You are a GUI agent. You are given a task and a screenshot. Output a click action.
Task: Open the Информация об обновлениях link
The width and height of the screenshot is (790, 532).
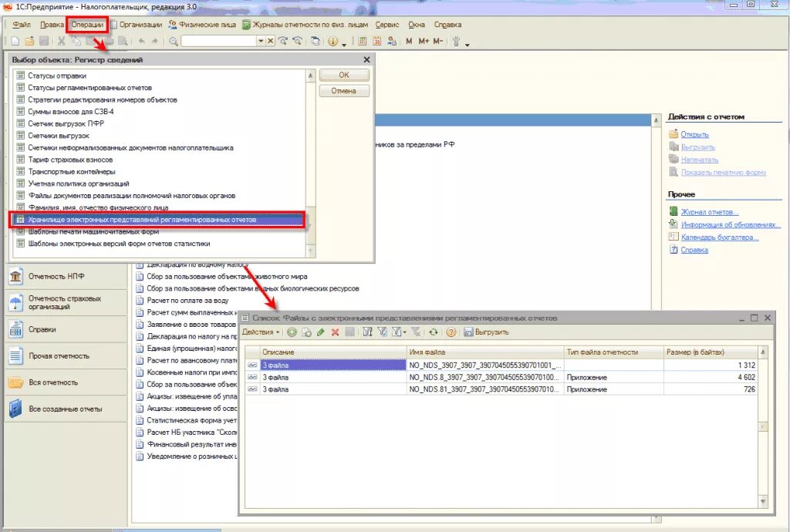(731, 224)
